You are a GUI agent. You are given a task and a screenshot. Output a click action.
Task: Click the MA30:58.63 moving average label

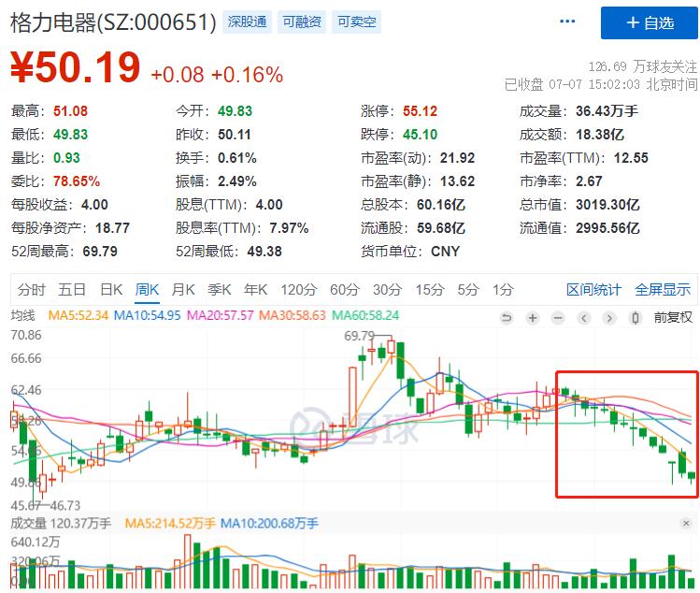tap(293, 315)
